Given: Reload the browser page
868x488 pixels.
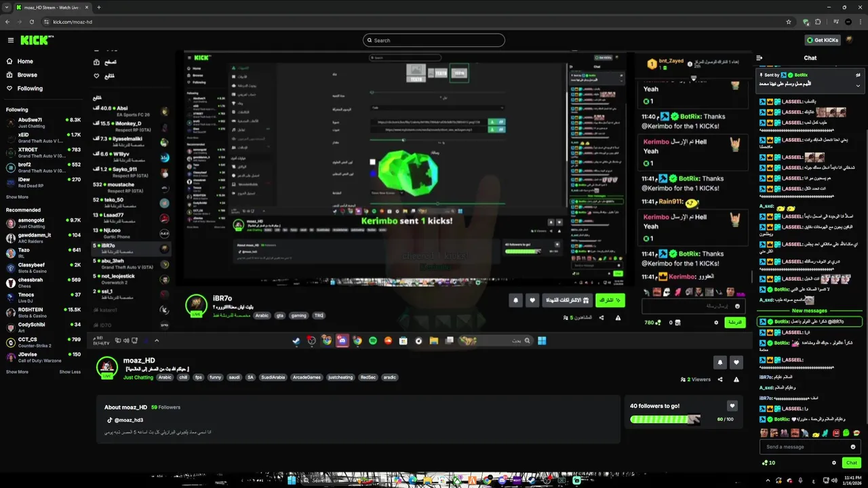Looking at the screenshot, I should (x=31, y=22).
